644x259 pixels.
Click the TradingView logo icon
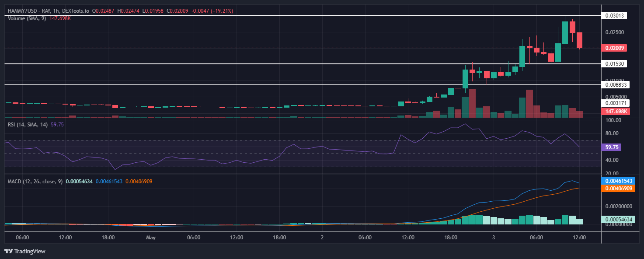click(x=8, y=251)
